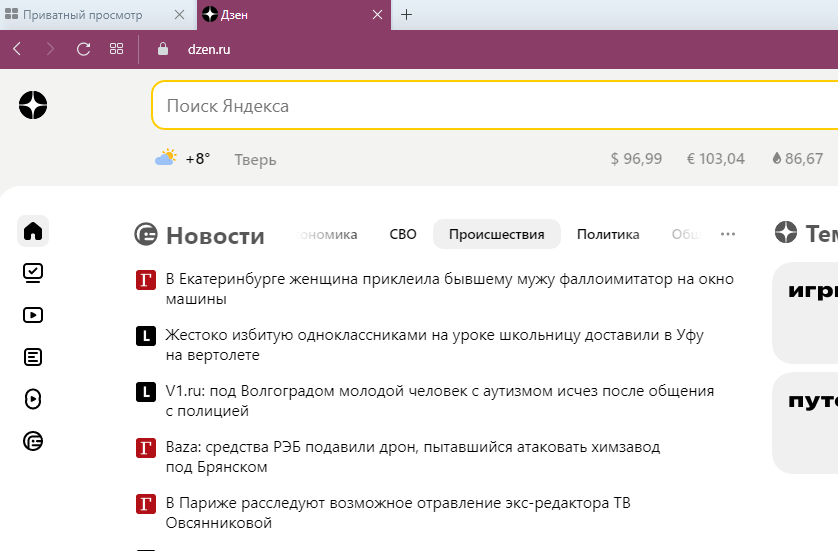Open the Темы section heading
838x551 pixels.
pos(821,234)
